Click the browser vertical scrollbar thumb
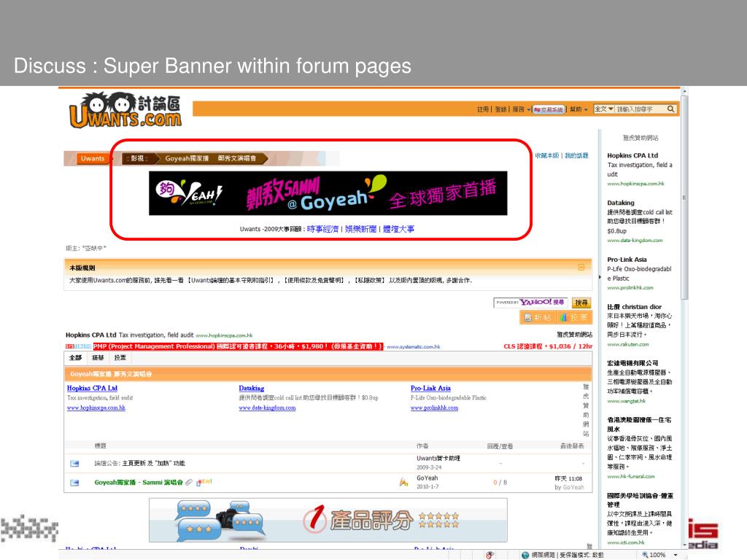 coord(684,197)
